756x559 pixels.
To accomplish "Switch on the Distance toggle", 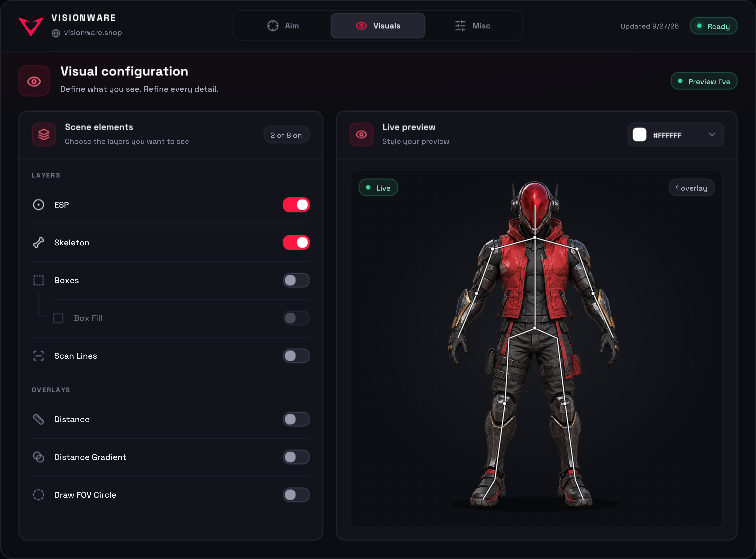I will tap(296, 419).
